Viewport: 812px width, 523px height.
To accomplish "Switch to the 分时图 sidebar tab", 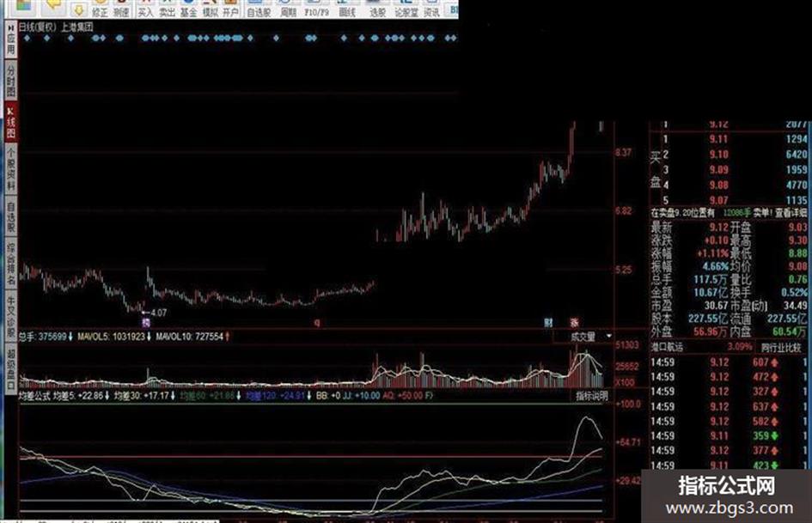I will coord(10,80).
